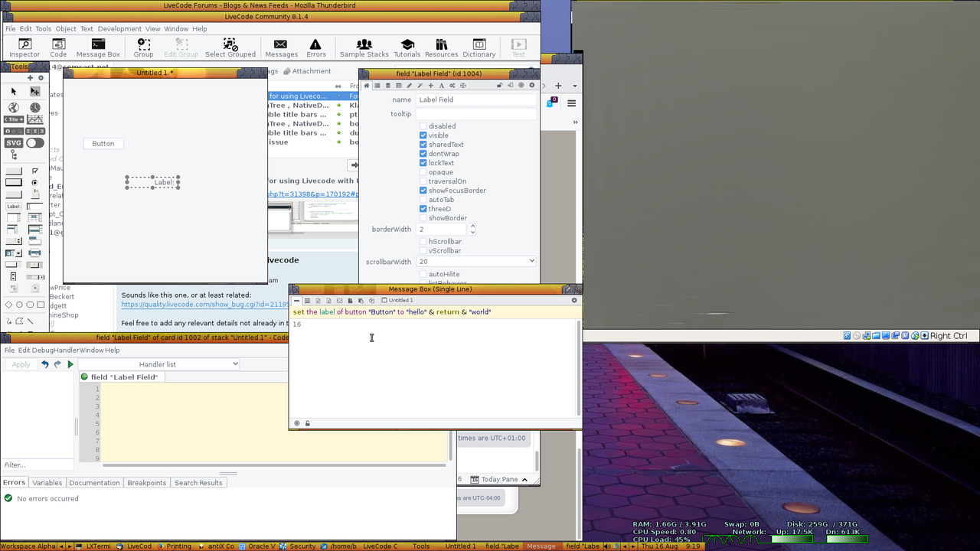This screenshot has height=551, width=980.
Task: Select the Run (browse) tool in Tools palette
Action: pos(14,91)
